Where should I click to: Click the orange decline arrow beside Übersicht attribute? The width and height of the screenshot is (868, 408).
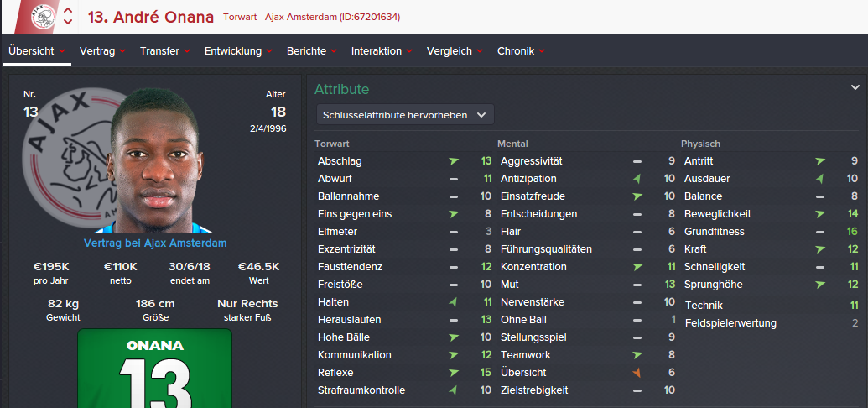[637, 373]
